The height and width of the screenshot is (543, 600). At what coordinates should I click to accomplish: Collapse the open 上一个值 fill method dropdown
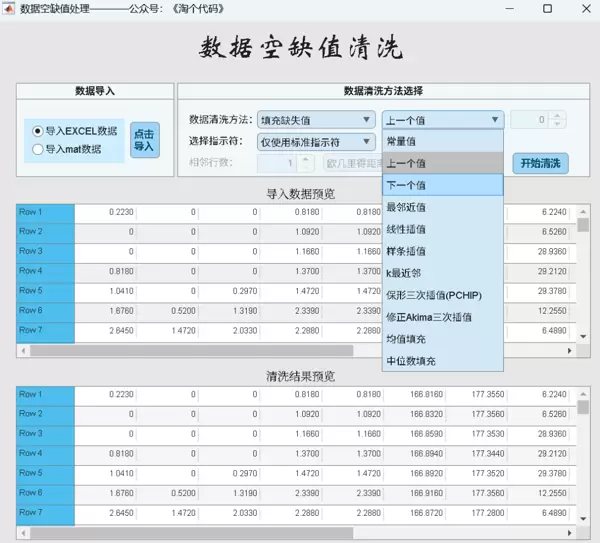(x=442, y=120)
